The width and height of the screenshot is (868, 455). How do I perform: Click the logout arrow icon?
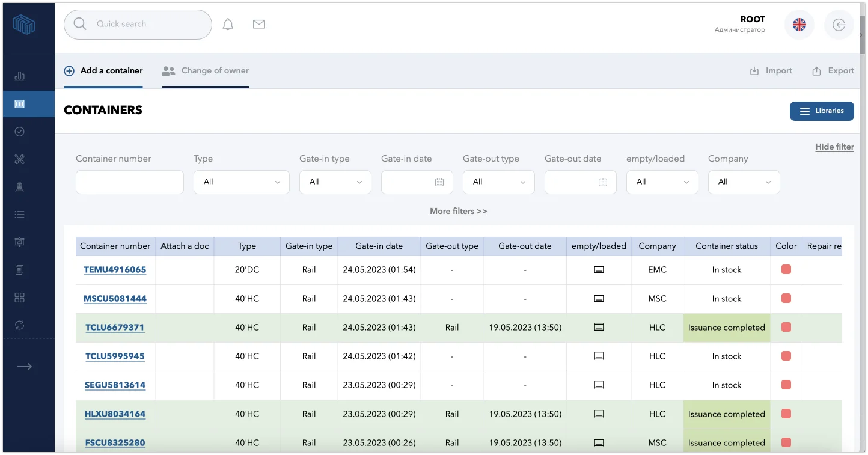coord(839,25)
